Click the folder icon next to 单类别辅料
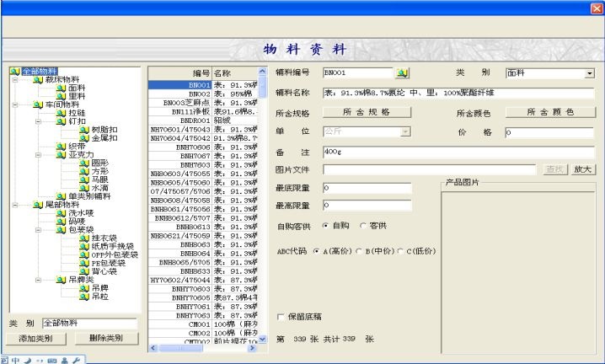Image resolution: width=605 pixels, height=364 pixels. click(x=61, y=196)
